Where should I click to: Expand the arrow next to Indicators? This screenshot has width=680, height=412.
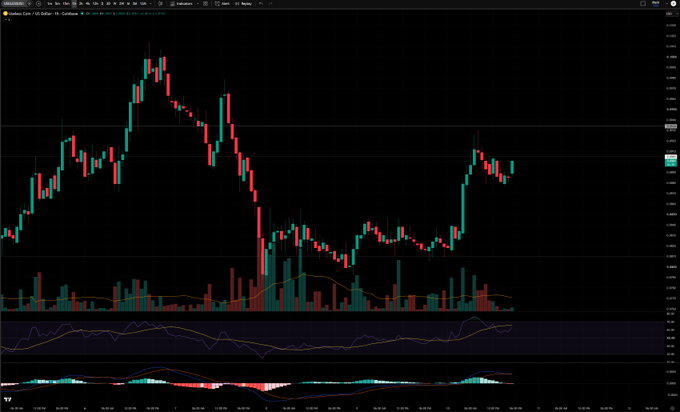click(198, 3)
